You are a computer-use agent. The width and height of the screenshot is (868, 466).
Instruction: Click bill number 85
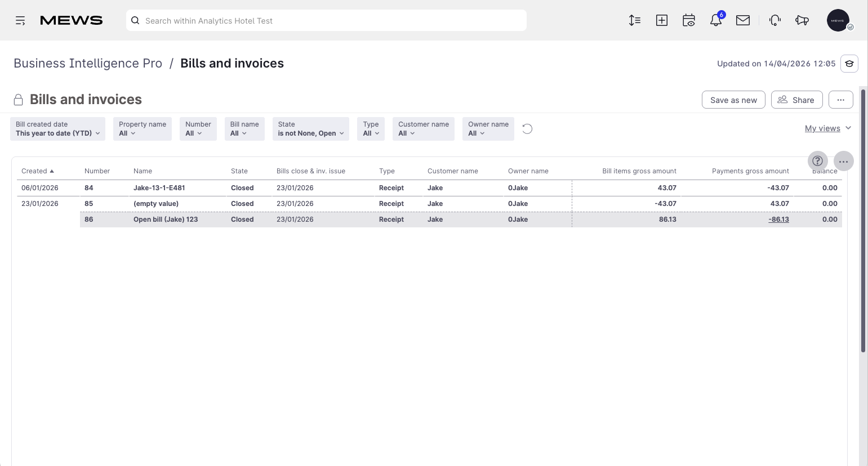pos(89,204)
